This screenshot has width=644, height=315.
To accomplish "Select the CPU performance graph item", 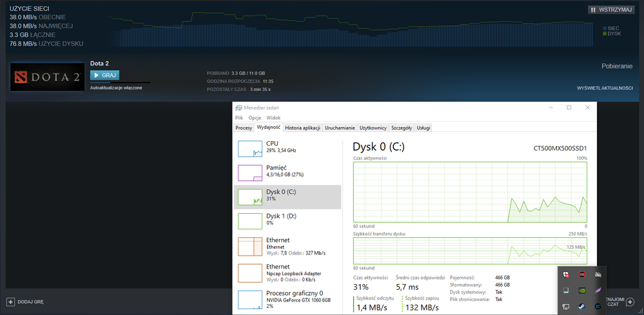I will tap(287, 148).
